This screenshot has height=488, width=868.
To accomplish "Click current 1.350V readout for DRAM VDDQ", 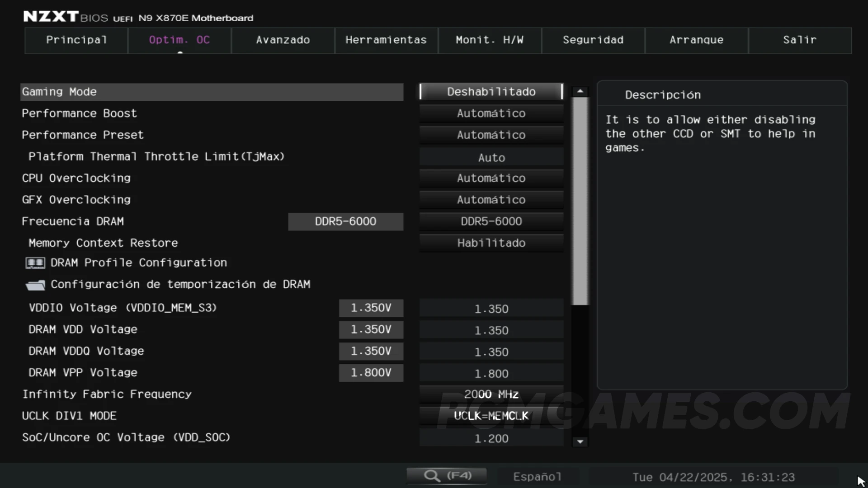I will 371,352.
